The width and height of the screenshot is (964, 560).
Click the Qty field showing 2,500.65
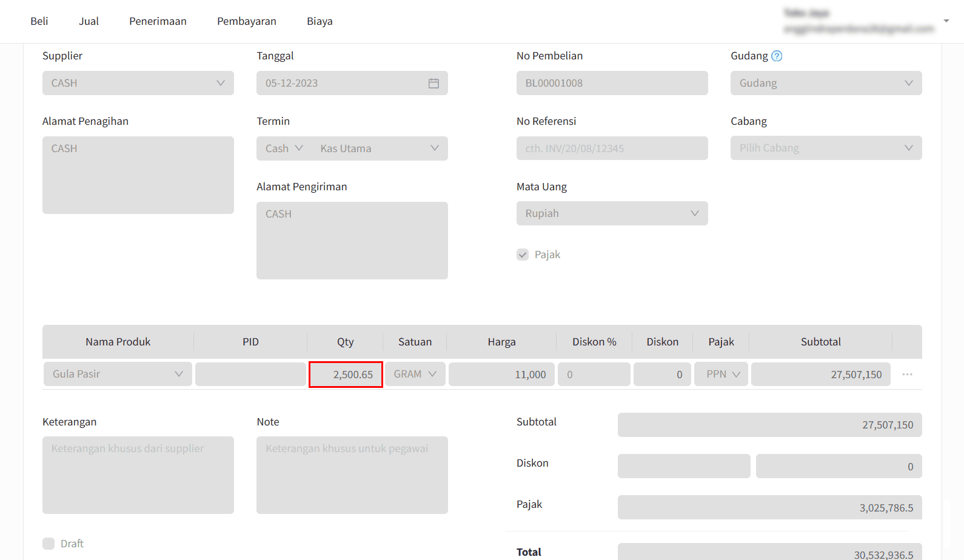coord(346,375)
